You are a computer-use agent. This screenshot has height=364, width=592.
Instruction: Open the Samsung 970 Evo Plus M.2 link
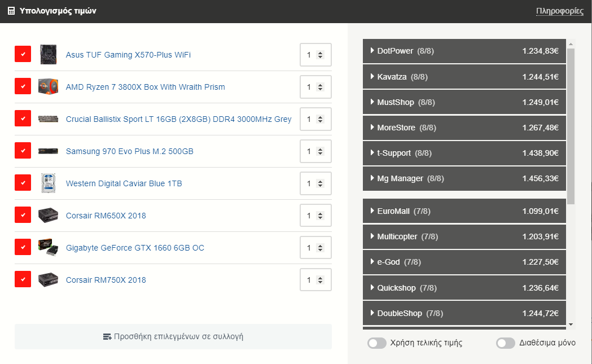129,151
